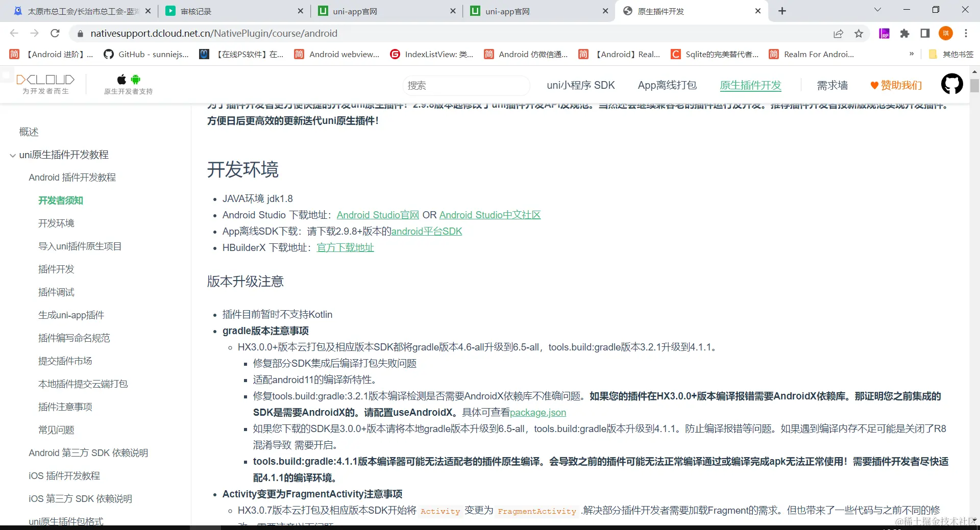The height and width of the screenshot is (530, 980).
Task: Select 导入uni插件原生项目 in sidebar
Action: coord(80,246)
